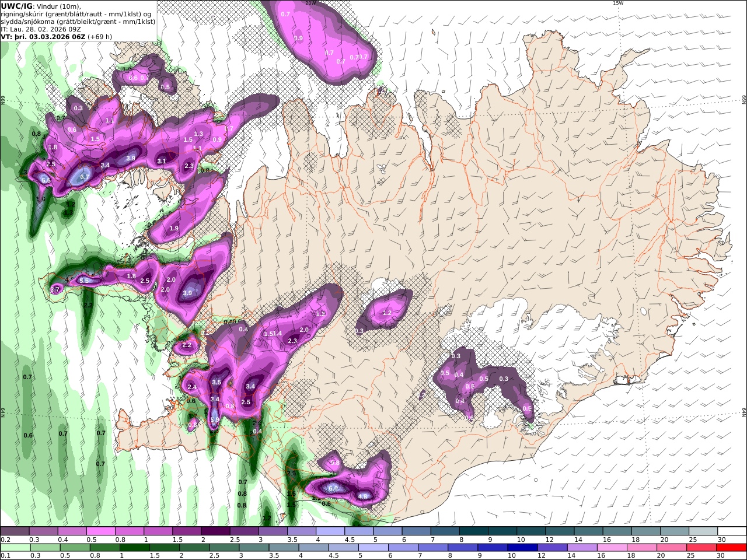Click the '16' label under the snow scale
This screenshot has height=560, width=747.
tap(607, 540)
